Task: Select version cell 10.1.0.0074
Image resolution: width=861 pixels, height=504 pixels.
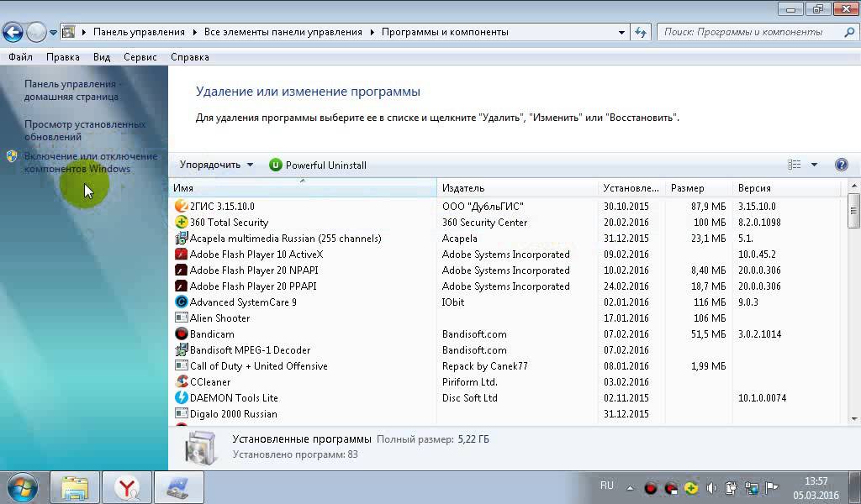Action: pos(762,397)
